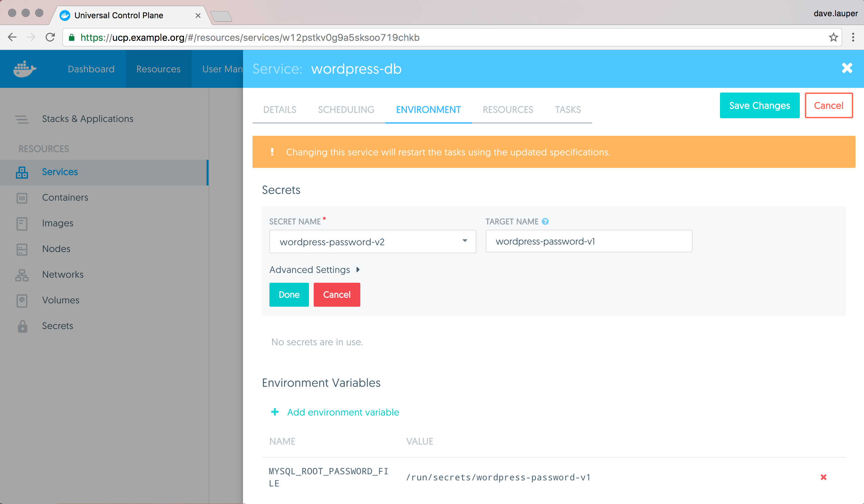Expand Advanced Settings

(314, 270)
